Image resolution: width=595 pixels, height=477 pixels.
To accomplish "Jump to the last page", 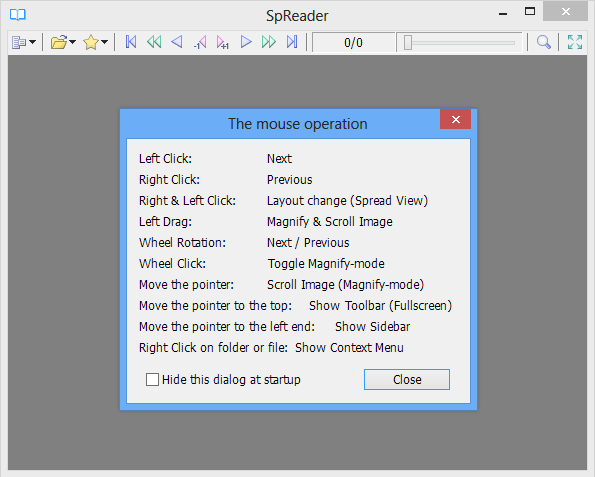I will coord(292,42).
